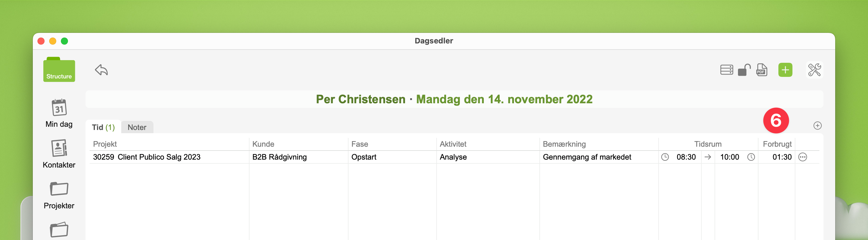
Task: Click the back arrow icon
Action: [x=101, y=70]
